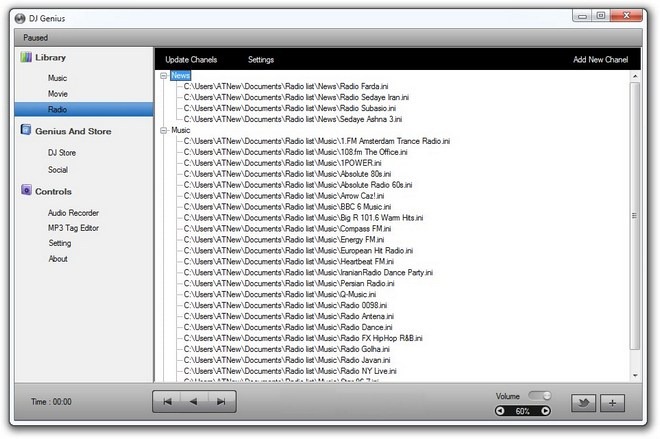This screenshot has height=439, width=660.
Task: Select Energy FM.ini channel
Action: pyautogui.click(x=284, y=239)
